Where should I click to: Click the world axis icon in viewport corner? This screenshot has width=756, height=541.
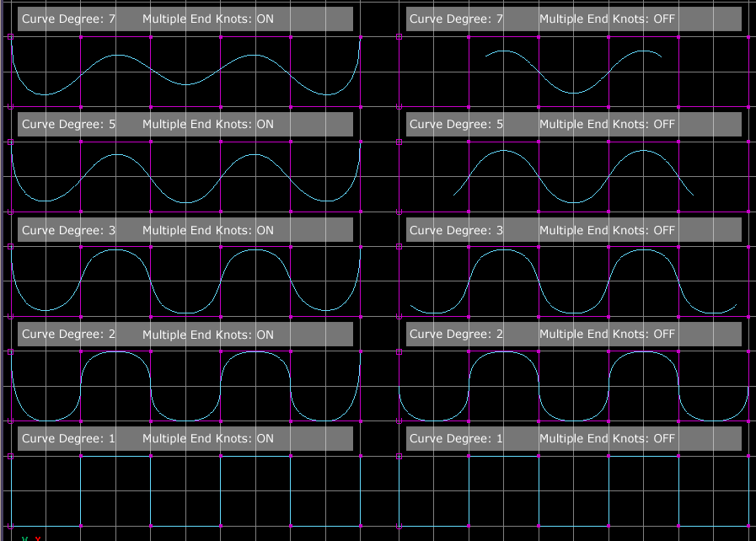[30, 537]
